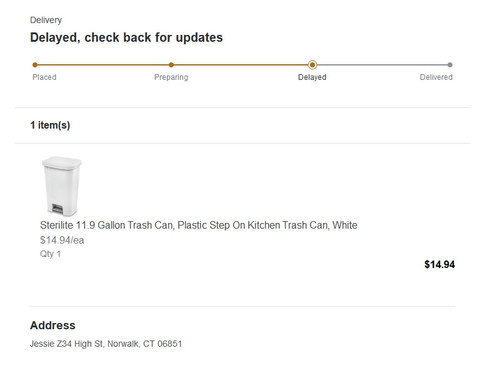Click the Qty 1 text
The image size is (500, 391).
tap(50, 254)
